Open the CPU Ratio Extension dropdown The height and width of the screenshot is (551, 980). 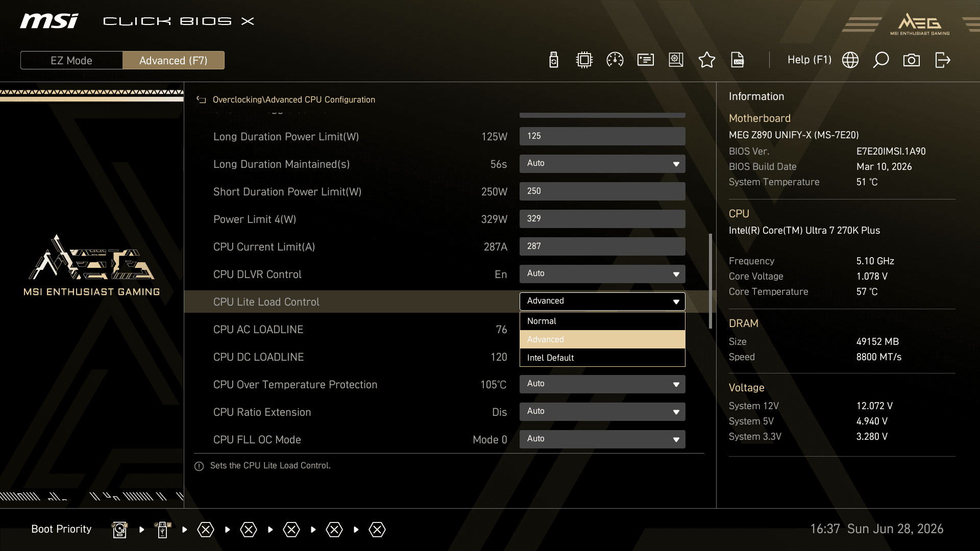tap(602, 412)
